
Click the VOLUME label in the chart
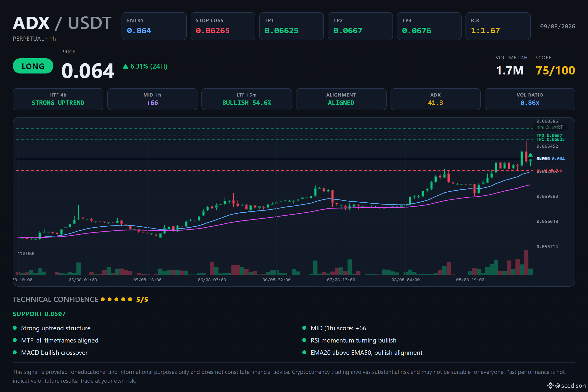click(27, 254)
